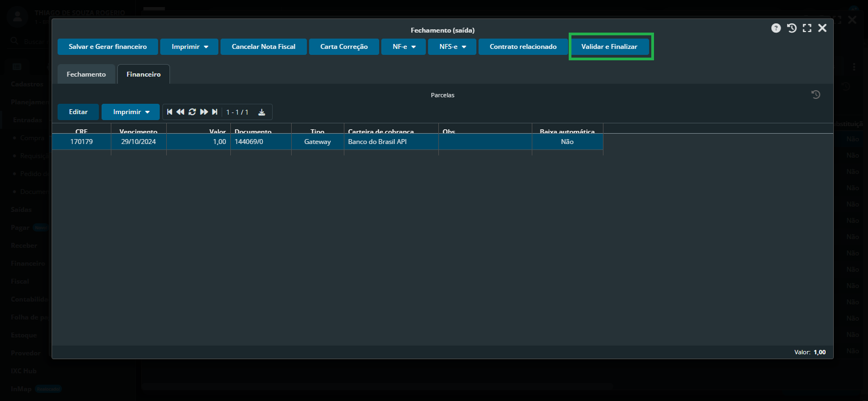868x401 pixels.
Task: Switch to the Fechamento tab
Action: click(86, 74)
